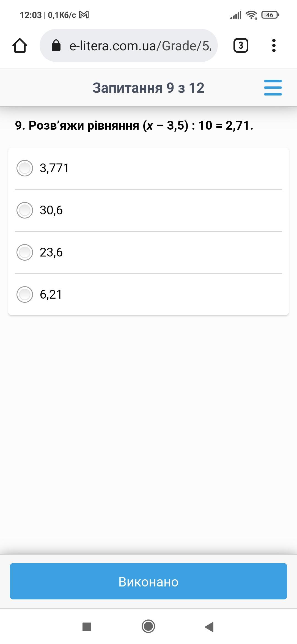The image size is (297, 644).
Task: Open the browser three-dot menu
Action: [274, 45]
